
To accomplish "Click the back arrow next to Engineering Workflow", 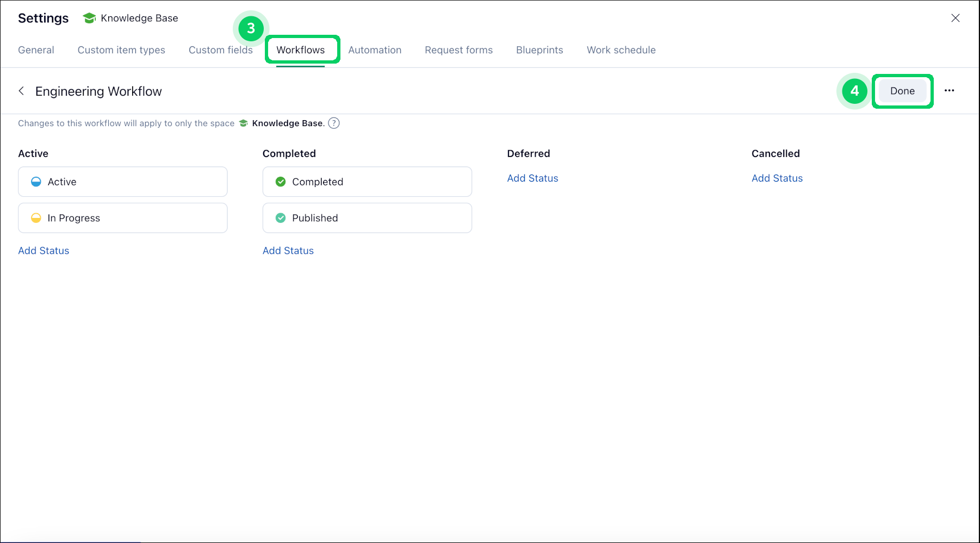I will click(21, 91).
